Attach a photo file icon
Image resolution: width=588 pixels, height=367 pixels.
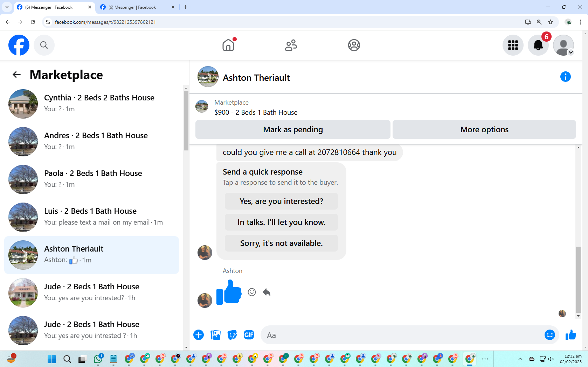215,335
